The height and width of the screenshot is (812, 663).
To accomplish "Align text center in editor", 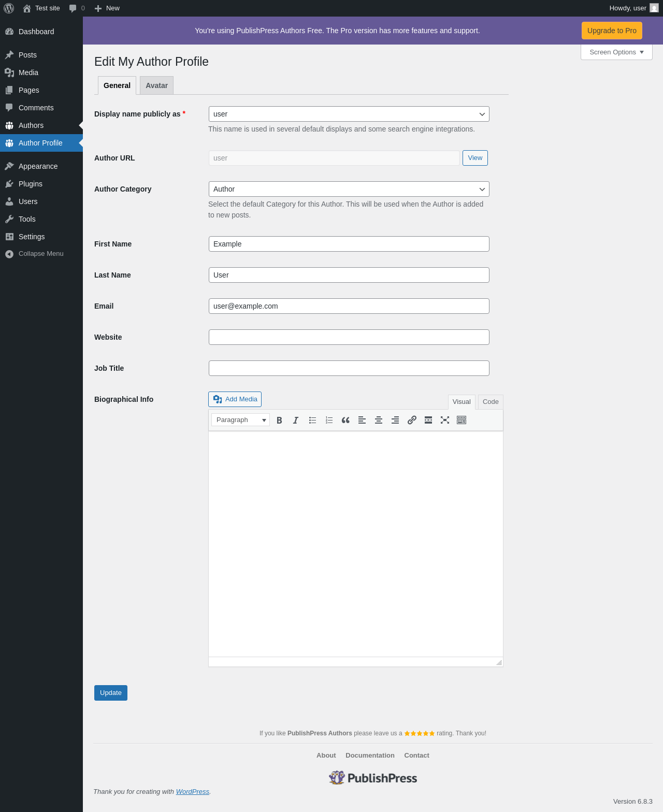I will pos(379,420).
